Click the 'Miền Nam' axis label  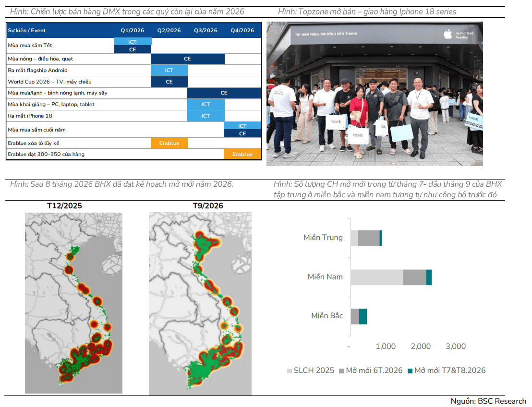coord(325,277)
